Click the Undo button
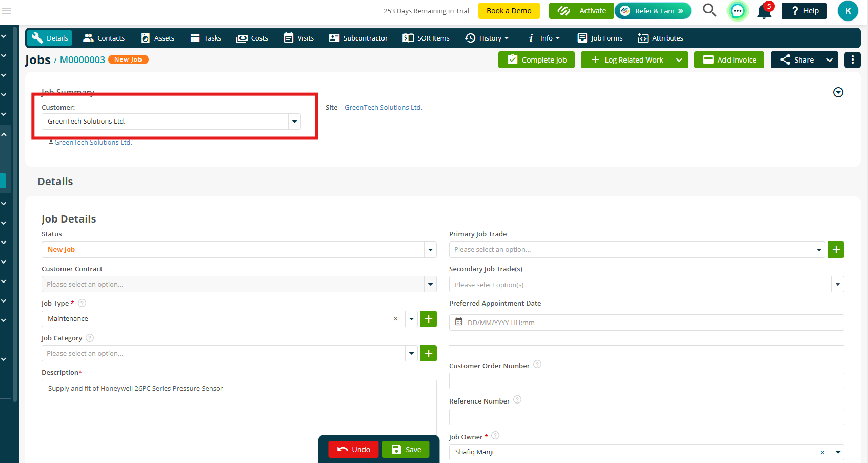Image resolution: width=868 pixels, height=463 pixels. pos(353,450)
